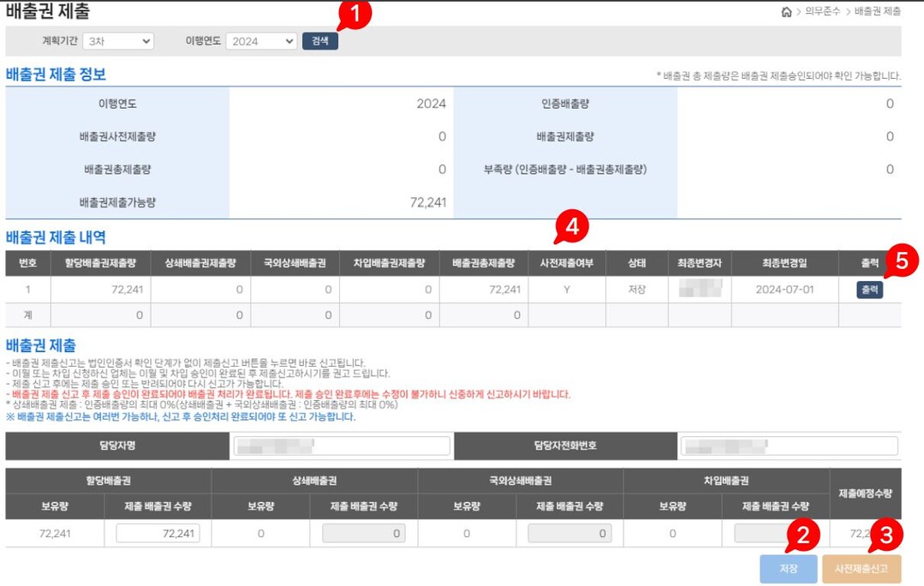Viewport: 924px width, 586px height.
Task: Click the 국외상쇄배출권 제출 수량 field
Action: pos(571,534)
